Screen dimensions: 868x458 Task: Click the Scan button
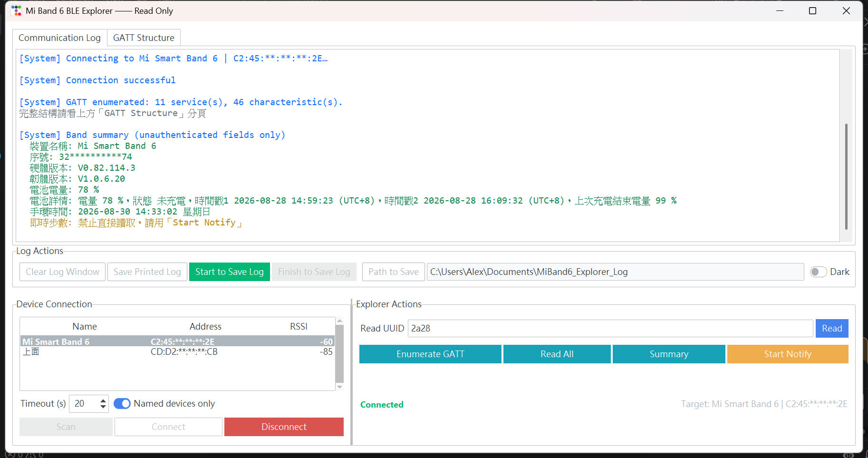[66, 427]
